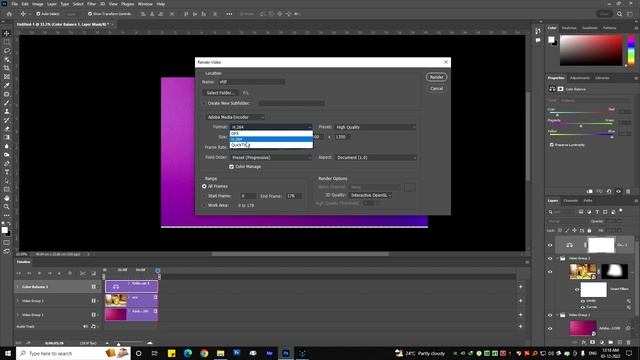The height and width of the screenshot is (360, 640).
Task: Open the Layer menu
Action: pyautogui.click(x=52, y=4)
